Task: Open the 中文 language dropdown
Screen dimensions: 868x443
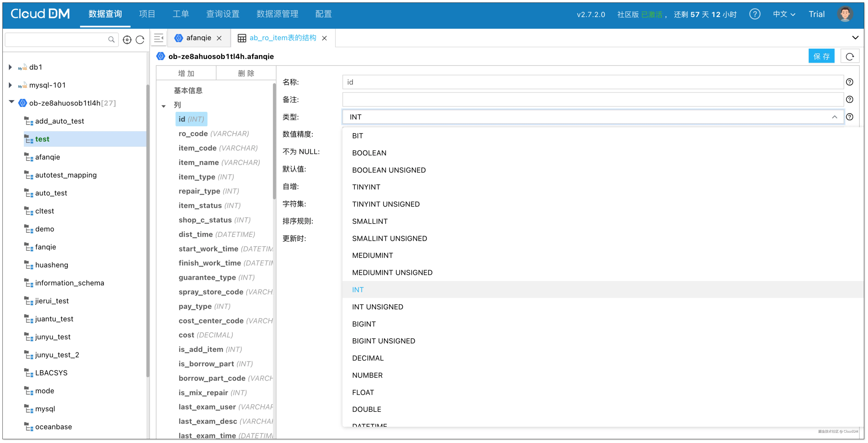Action: (784, 14)
